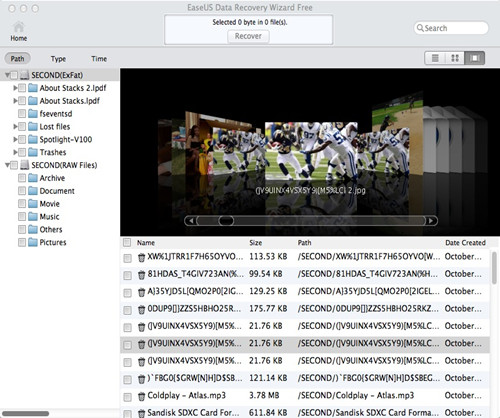Tick checkbox for the 99.54 KB file

[x=127, y=275]
